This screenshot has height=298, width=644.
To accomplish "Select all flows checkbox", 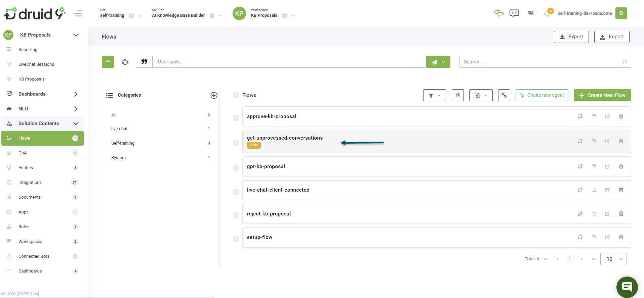I will point(236,95).
